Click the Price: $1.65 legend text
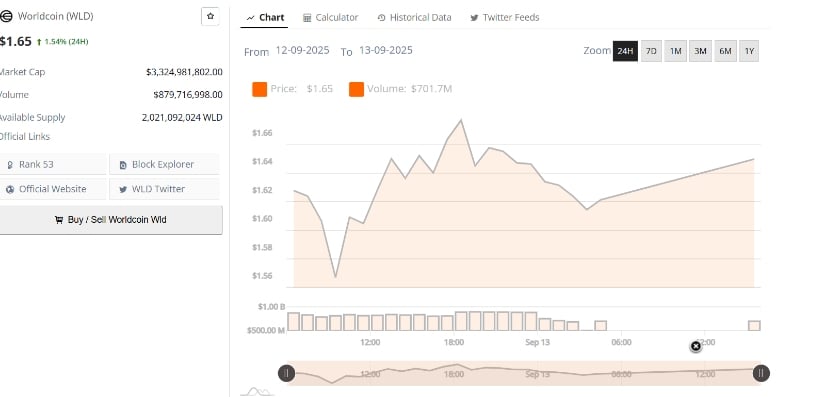Image resolution: width=825 pixels, height=397 pixels. click(x=301, y=89)
